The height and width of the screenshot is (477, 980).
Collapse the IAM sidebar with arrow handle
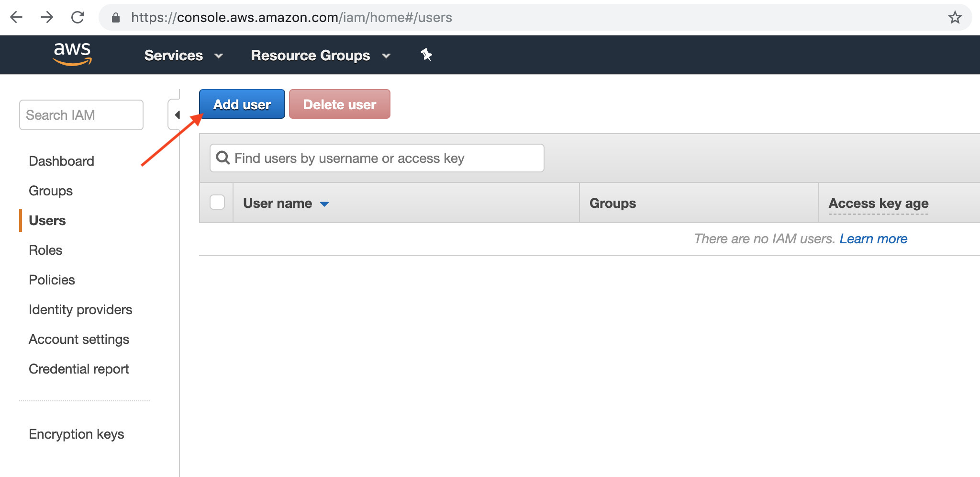[x=176, y=115]
